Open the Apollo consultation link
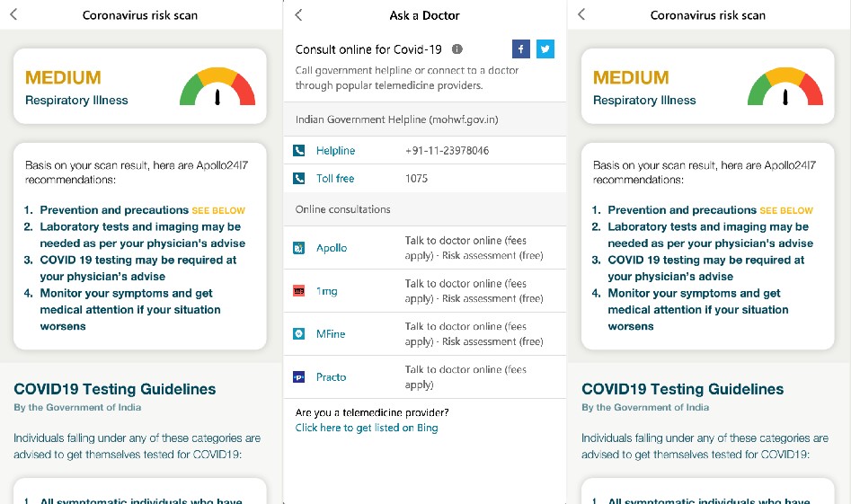 click(332, 248)
